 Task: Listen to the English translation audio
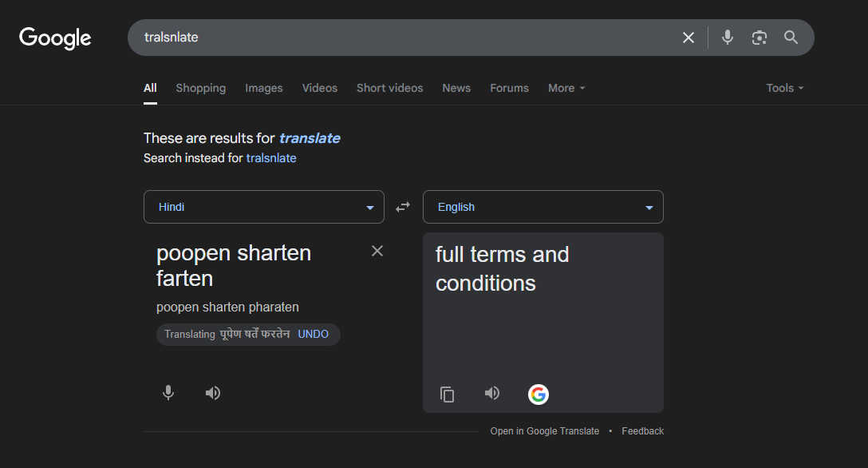coord(492,393)
